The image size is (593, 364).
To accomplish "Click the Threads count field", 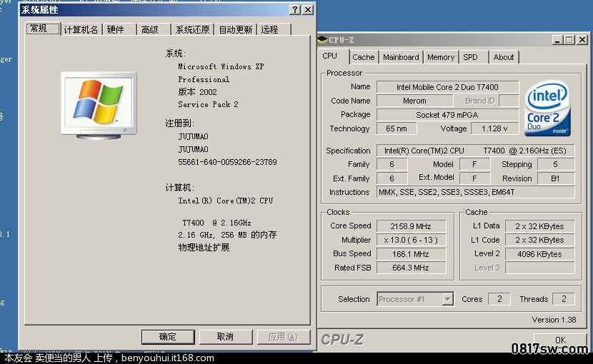I will 564,299.
